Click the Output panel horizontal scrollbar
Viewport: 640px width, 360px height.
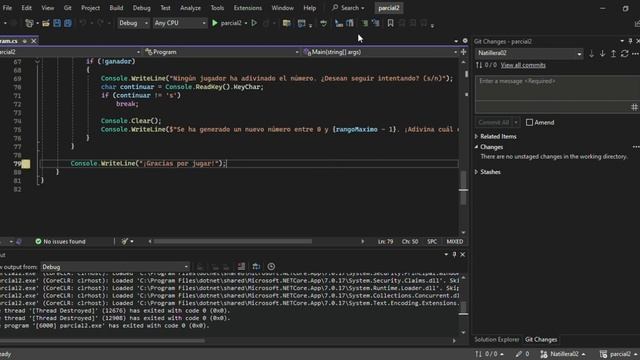tap(102, 340)
